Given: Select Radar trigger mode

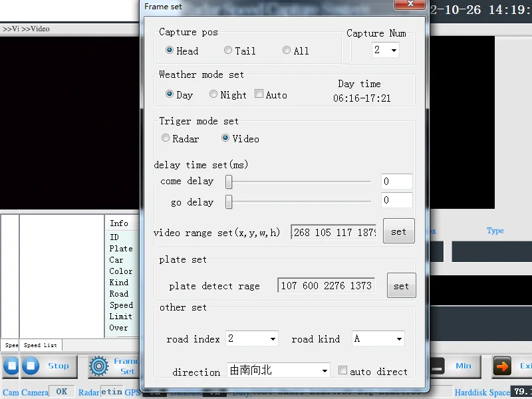Looking at the screenshot, I should [166, 138].
